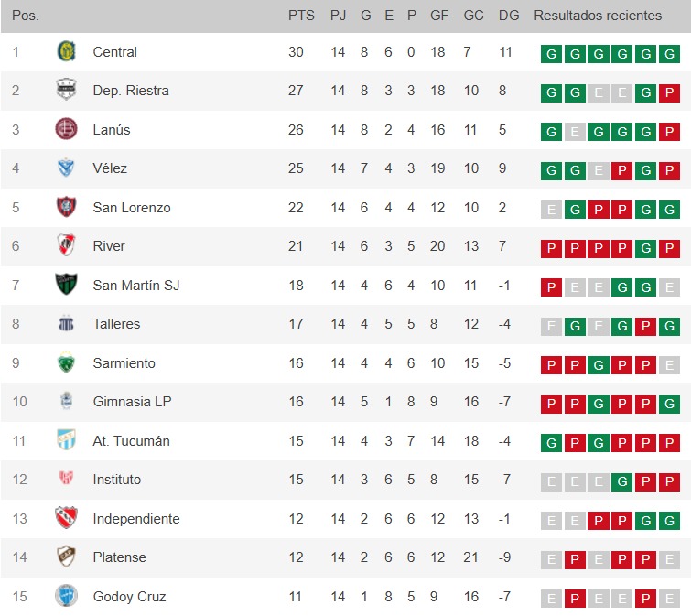This screenshot has height=616, width=691.
Task: Click the Godoy Cruz team badge
Action: coord(67,597)
